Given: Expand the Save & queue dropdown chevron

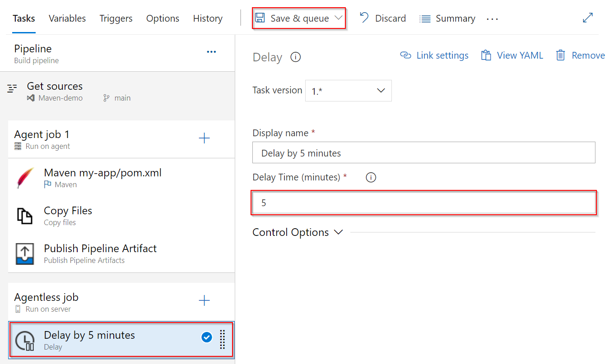Looking at the screenshot, I should 338,18.
